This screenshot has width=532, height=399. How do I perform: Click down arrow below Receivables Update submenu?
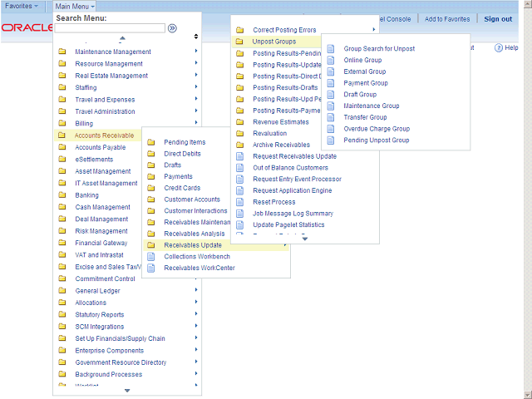[x=305, y=239]
